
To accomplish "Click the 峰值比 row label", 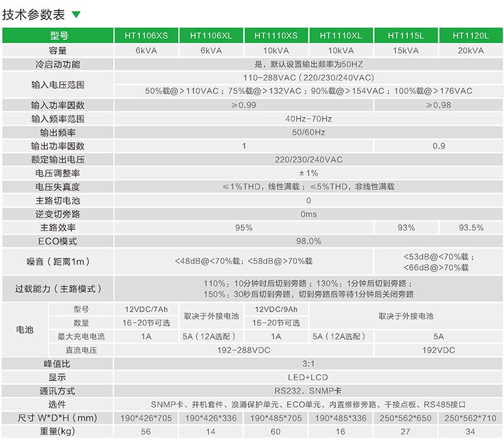I will point(58,364).
